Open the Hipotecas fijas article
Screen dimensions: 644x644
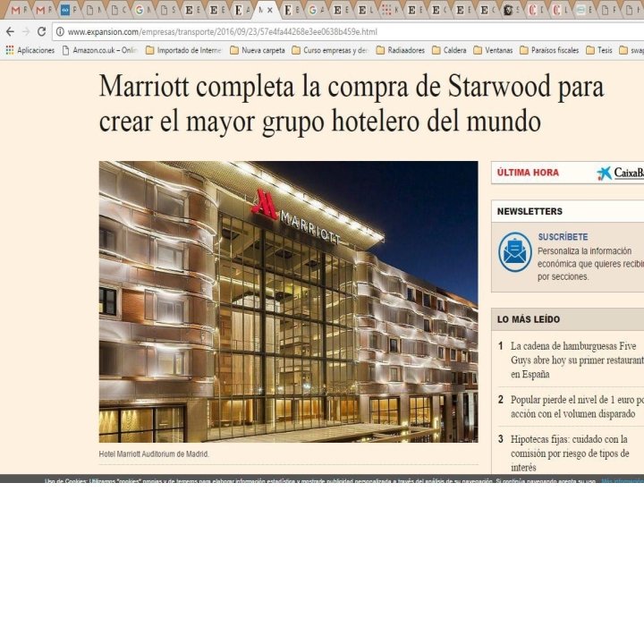[x=570, y=453]
